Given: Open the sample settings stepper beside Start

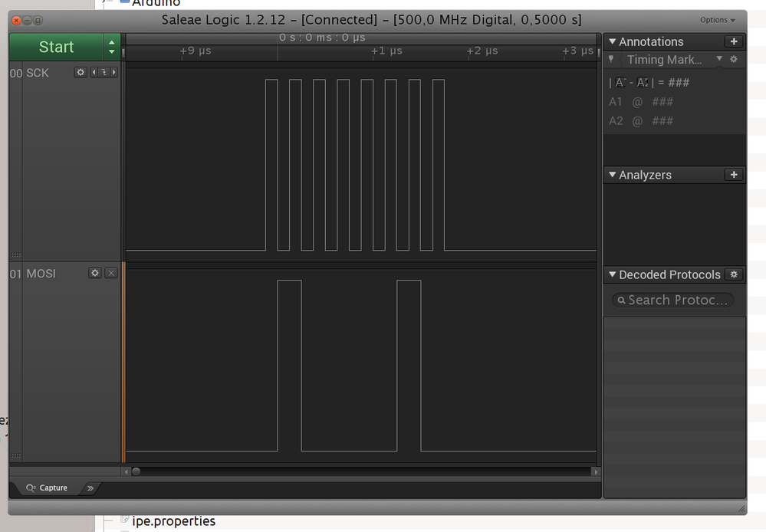Looking at the screenshot, I should 112,47.
